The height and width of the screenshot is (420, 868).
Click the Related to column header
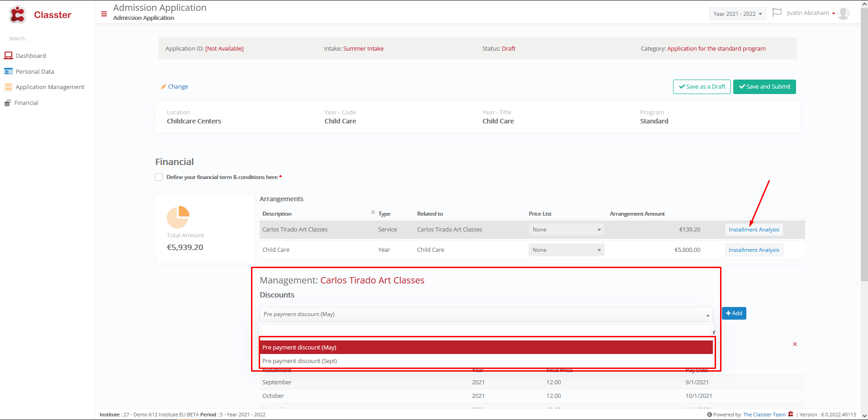430,214
